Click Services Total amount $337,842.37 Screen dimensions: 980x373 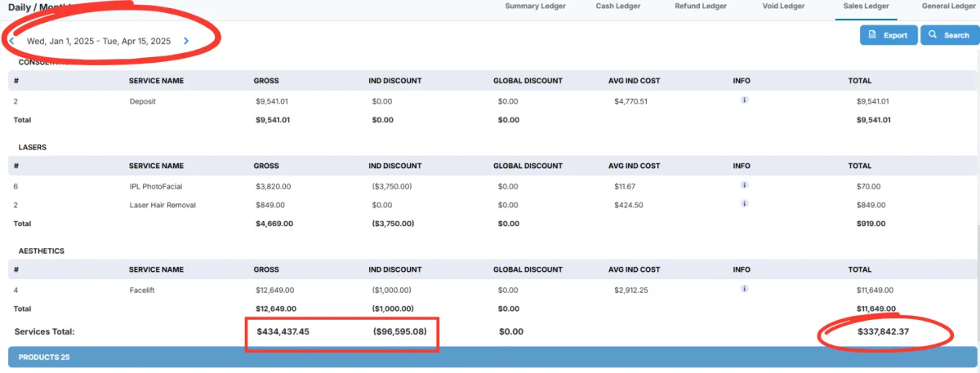click(883, 331)
